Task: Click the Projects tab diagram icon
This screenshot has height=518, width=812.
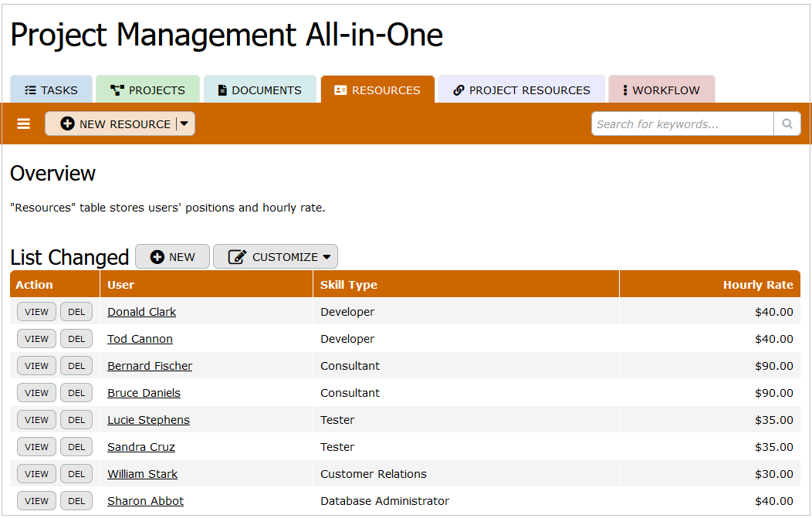Action: point(117,90)
